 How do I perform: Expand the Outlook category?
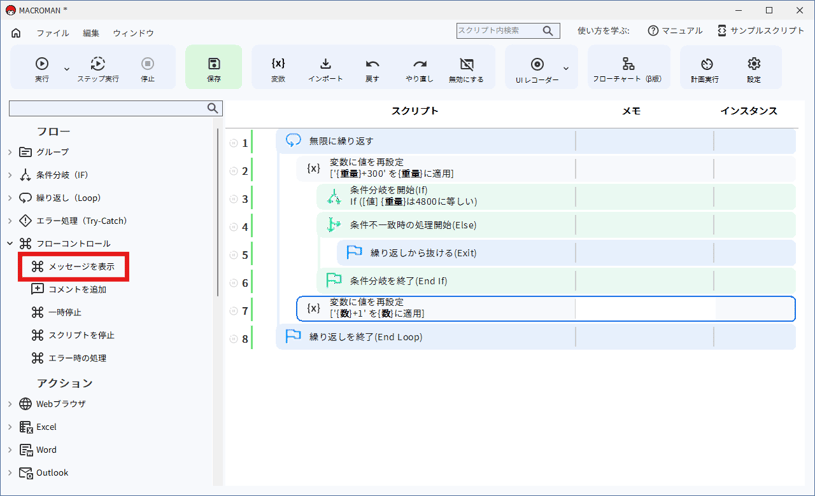(x=10, y=473)
